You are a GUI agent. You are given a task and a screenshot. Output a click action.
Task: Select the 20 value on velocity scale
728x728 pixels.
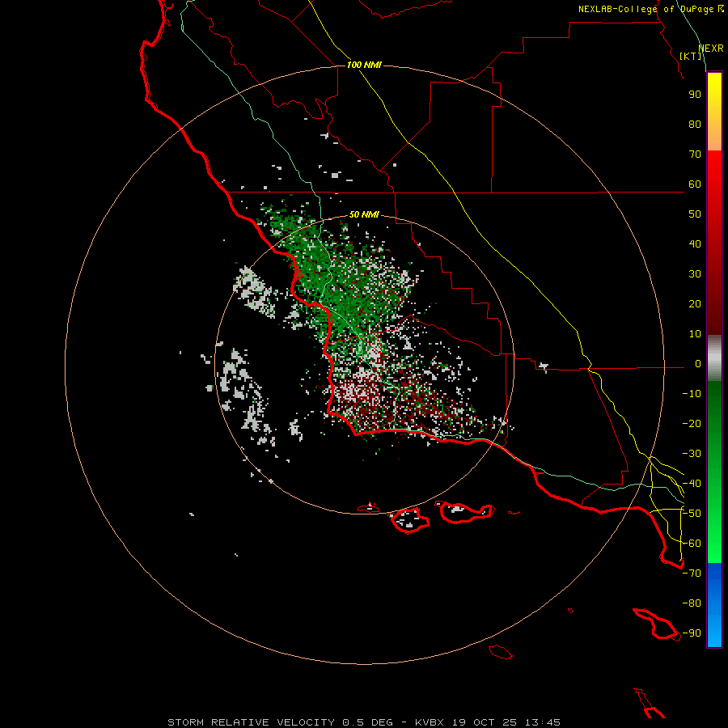pyautogui.click(x=695, y=303)
